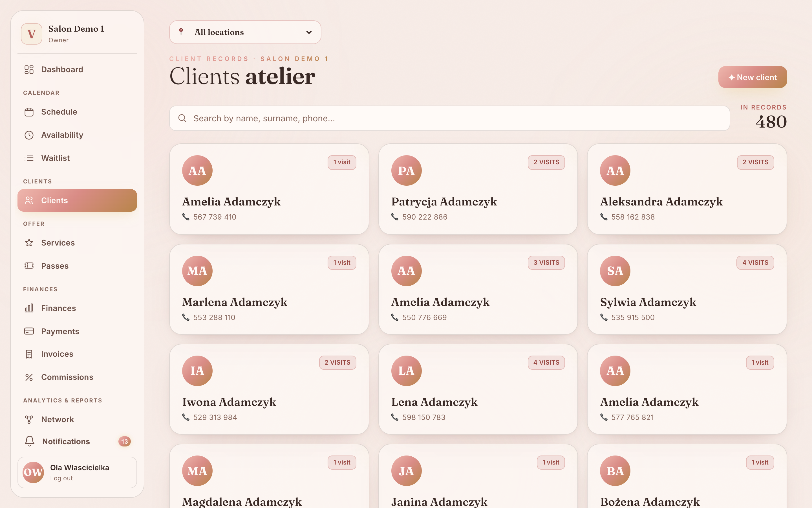Click the JA avatar of Janina Adamczyk

point(406,471)
